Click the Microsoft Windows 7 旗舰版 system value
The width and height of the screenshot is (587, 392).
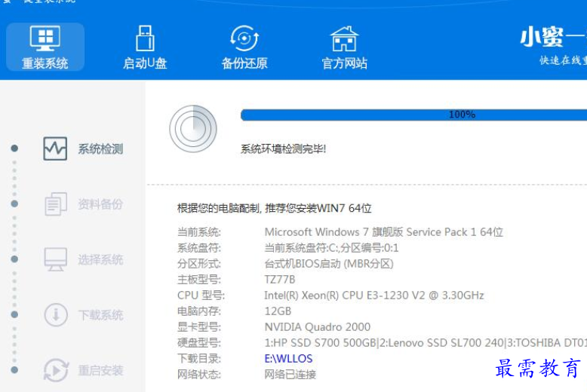tap(384, 232)
